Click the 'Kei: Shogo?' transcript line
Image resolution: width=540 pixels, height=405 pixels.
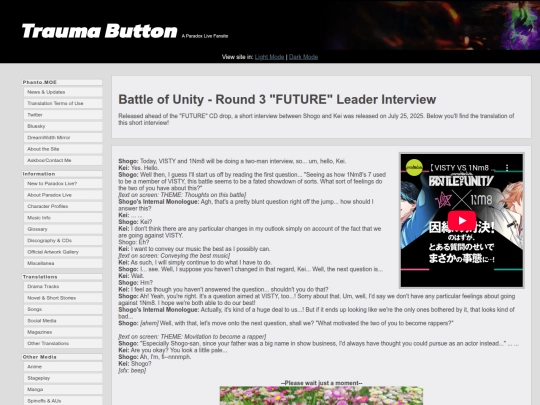pos(135,364)
